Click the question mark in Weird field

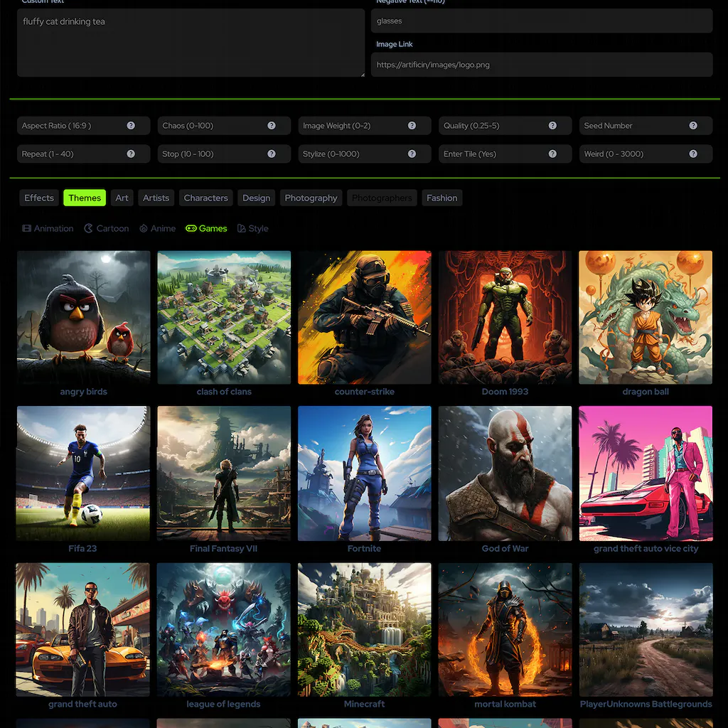coord(693,154)
